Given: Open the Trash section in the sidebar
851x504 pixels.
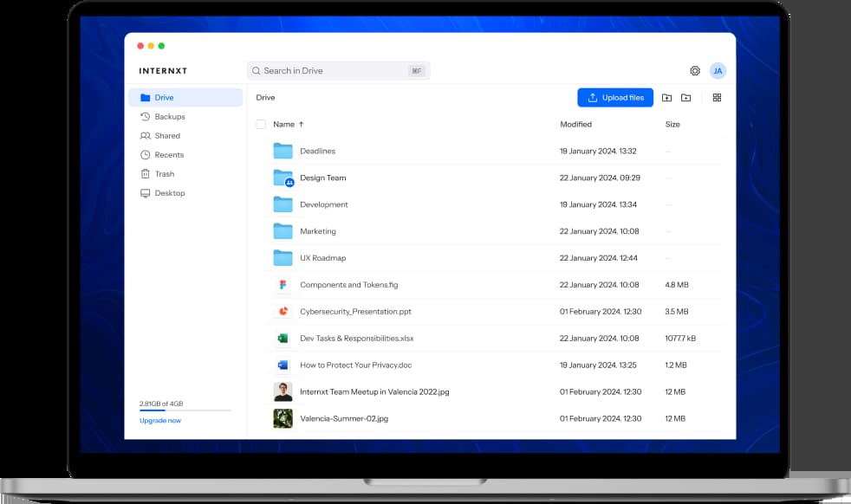Looking at the screenshot, I should point(164,174).
